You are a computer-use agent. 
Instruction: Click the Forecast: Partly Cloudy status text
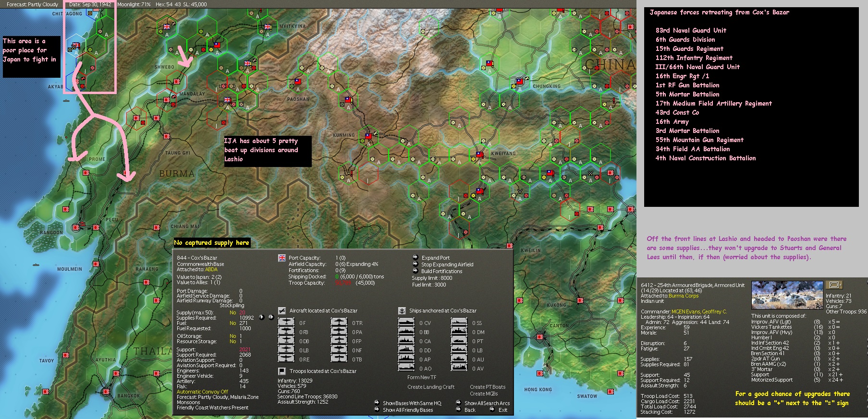pos(33,4)
